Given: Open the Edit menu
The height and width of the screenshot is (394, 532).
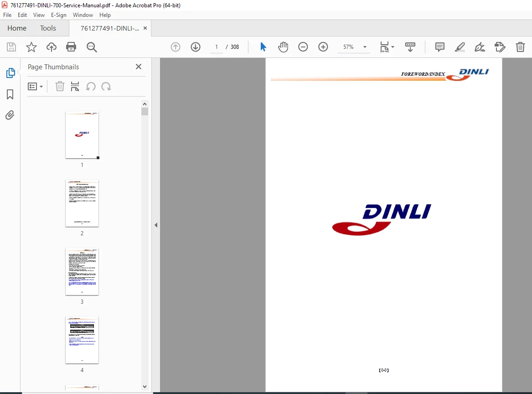Looking at the screenshot, I should pyautogui.click(x=22, y=15).
